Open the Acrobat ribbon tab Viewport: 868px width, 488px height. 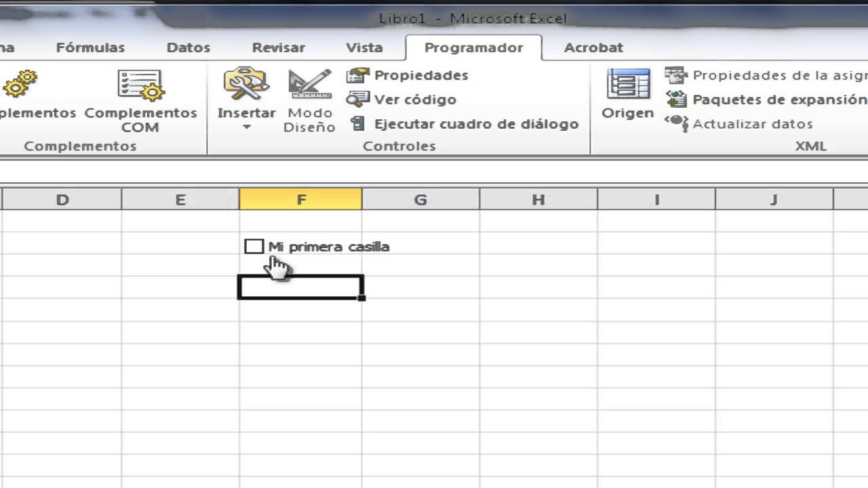(x=593, y=47)
